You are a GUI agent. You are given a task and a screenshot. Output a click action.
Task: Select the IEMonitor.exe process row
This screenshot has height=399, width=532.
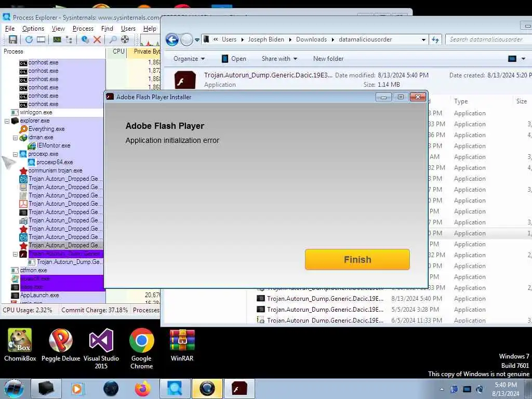(53, 145)
